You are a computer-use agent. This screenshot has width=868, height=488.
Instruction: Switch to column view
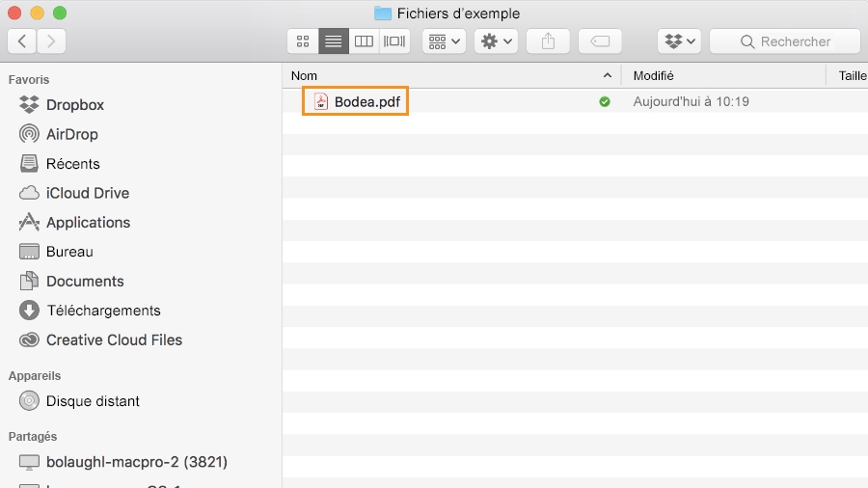tap(364, 41)
